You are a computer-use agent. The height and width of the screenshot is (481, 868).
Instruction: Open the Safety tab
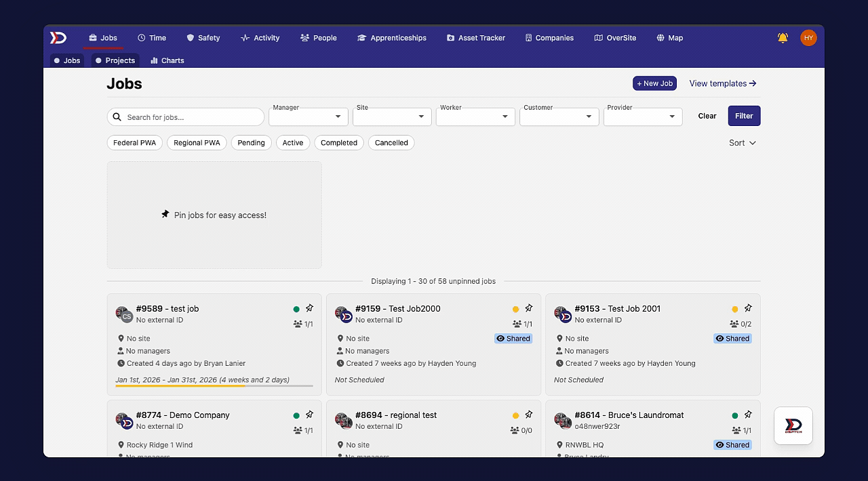[203, 38]
